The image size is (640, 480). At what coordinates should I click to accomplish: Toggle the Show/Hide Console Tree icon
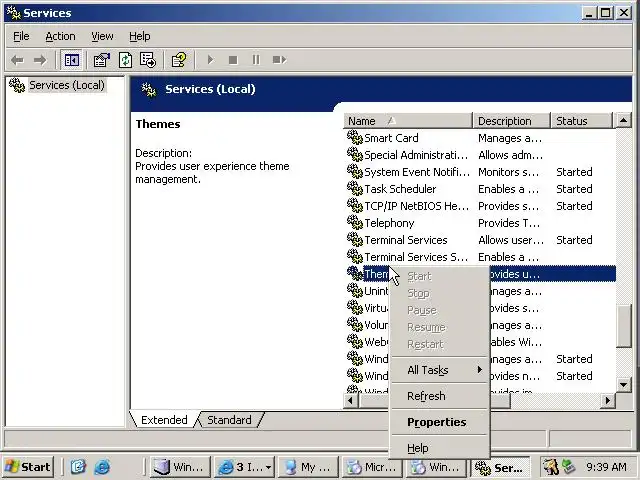(x=72, y=60)
